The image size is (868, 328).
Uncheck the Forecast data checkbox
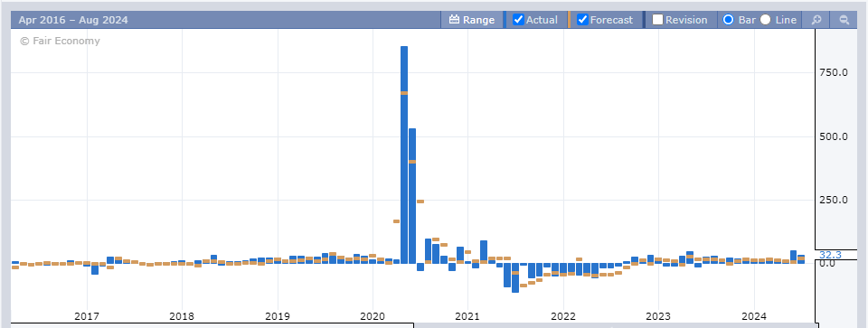[x=582, y=20]
